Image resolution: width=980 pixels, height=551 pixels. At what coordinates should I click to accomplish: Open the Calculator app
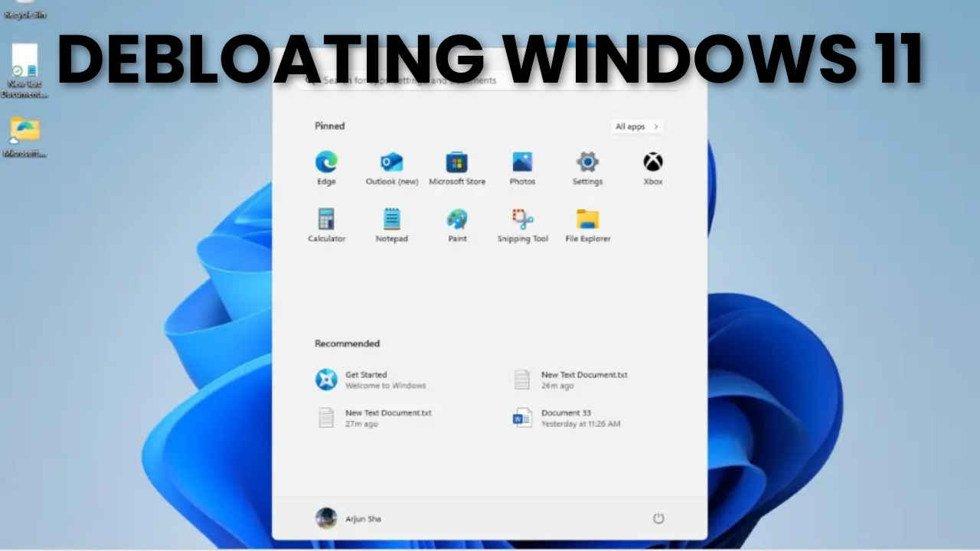(x=326, y=220)
